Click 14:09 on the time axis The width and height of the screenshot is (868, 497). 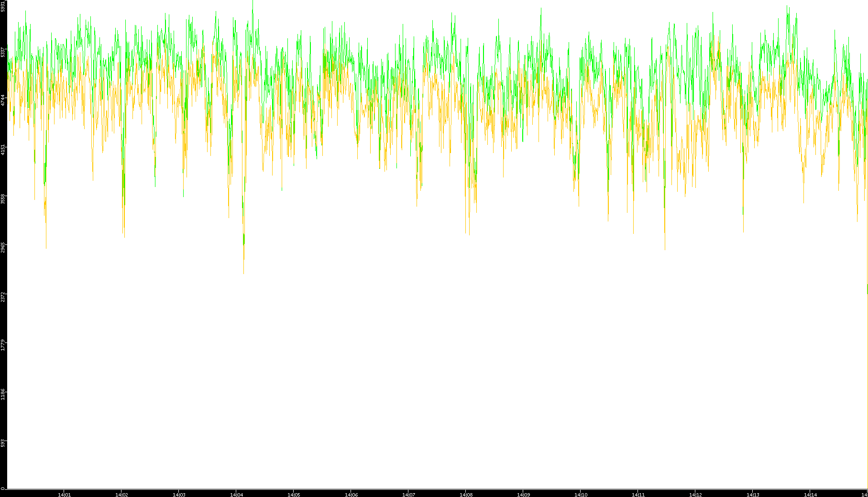coord(523,495)
